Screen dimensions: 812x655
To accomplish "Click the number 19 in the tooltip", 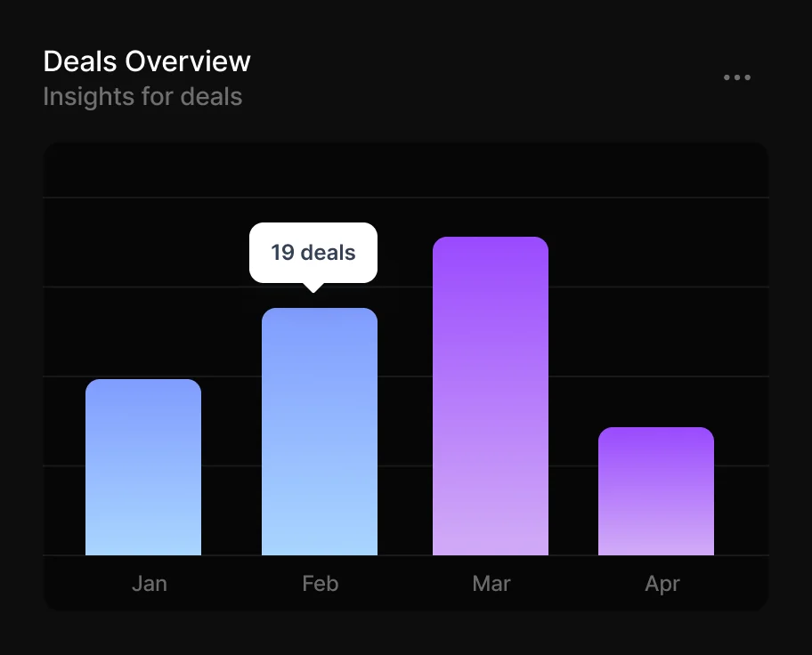I will [283, 253].
